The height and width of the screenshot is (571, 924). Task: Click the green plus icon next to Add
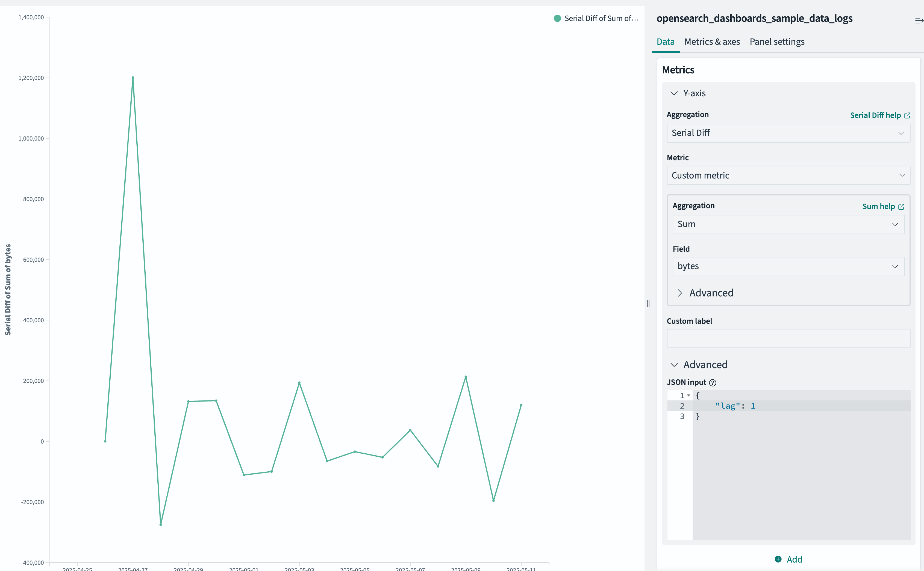tap(778, 559)
